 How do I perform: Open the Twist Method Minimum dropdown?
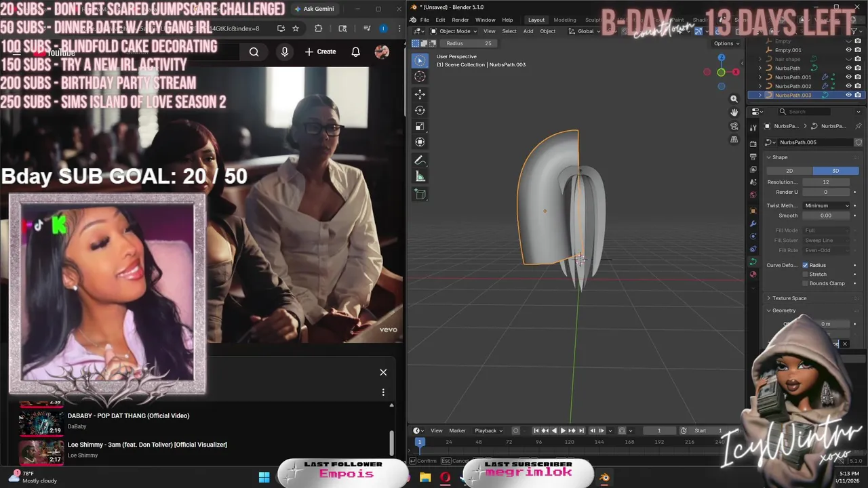pyautogui.click(x=827, y=205)
